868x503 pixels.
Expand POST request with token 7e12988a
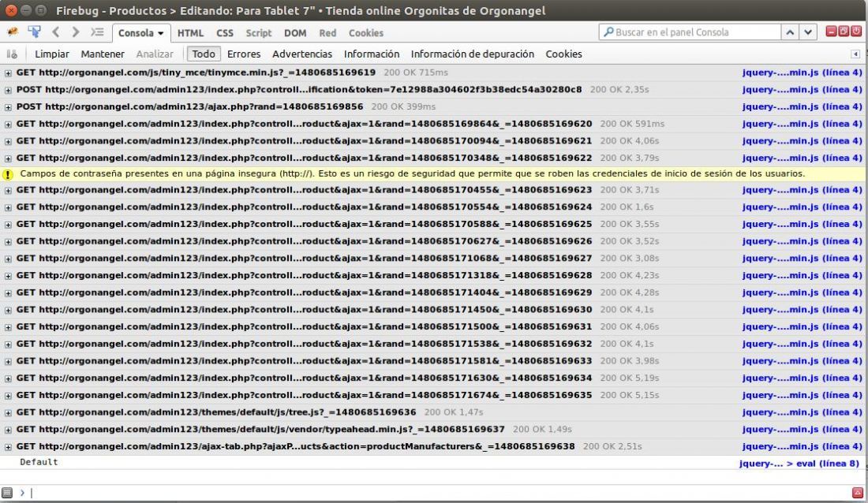[8, 90]
